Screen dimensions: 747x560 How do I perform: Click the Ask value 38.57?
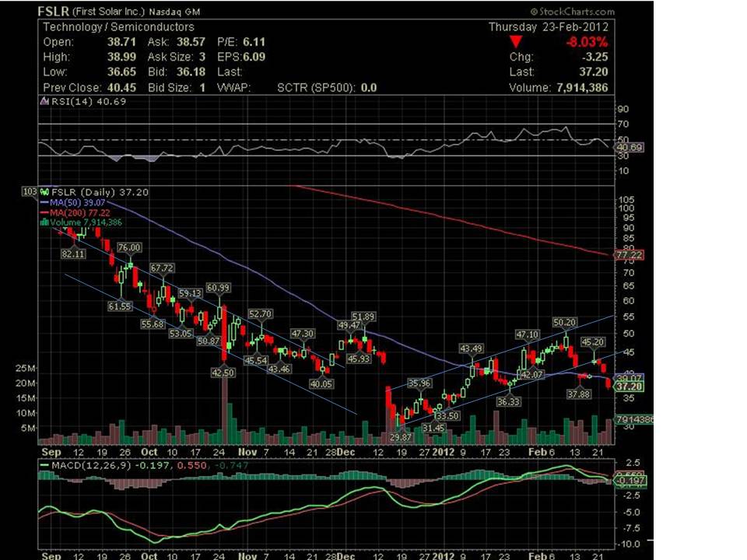[191, 42]
